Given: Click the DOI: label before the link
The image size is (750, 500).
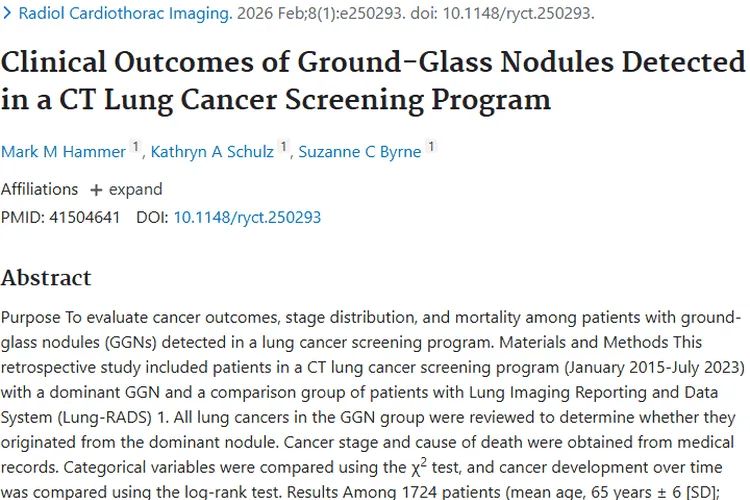Looking at the screenshot, I should 153,217.
